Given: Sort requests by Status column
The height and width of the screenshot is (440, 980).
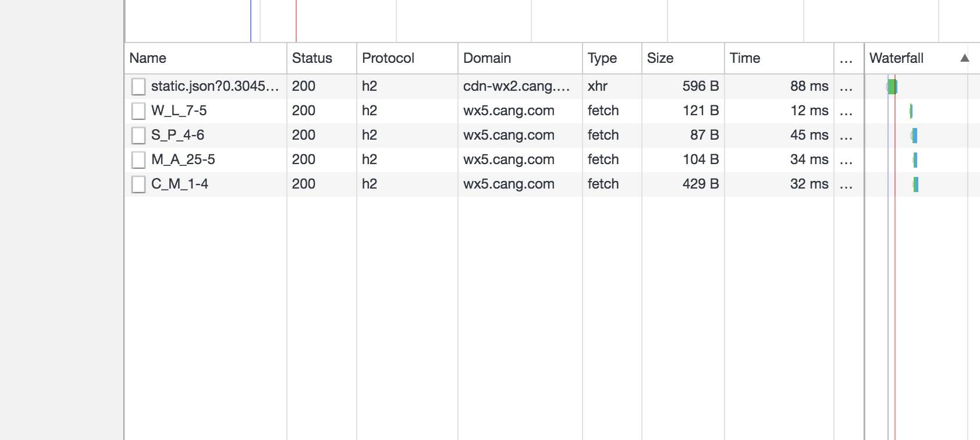Looking at the screenshot, I should tap(312, 58).
